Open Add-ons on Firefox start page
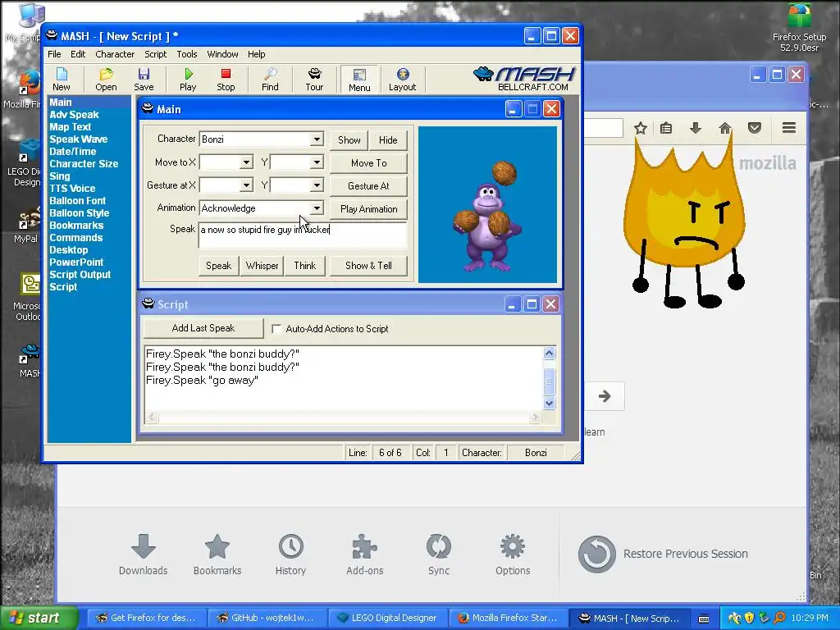The image size is (840, 630). (365, 555)
